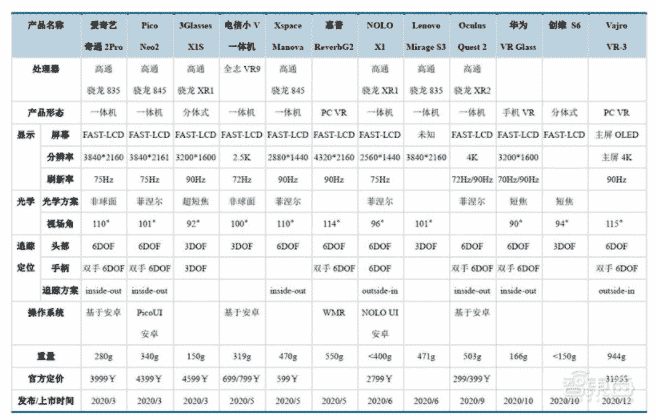Select the 手机 VR product form cell
656x420 pixels.
(x=518, y=113)
